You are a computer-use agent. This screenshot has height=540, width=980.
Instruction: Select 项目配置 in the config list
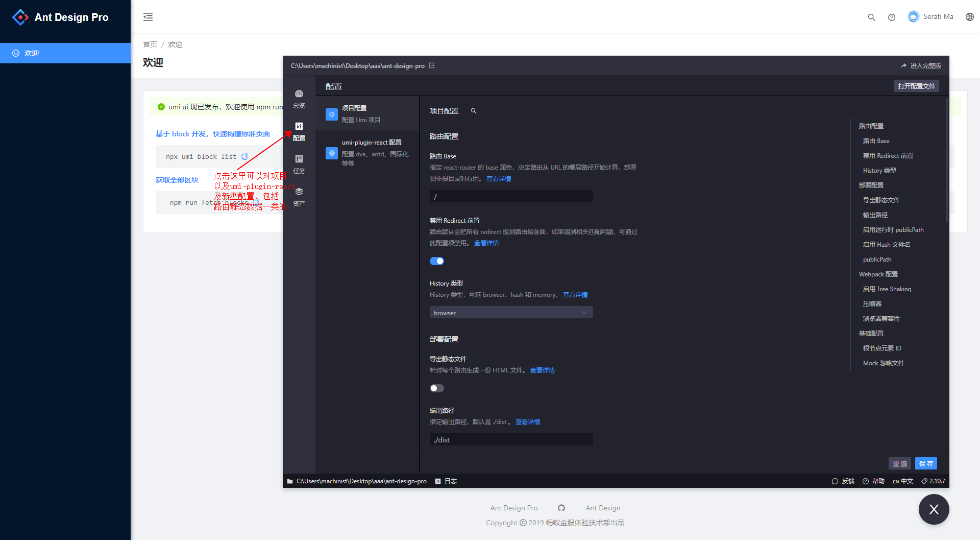coord(367,113)
